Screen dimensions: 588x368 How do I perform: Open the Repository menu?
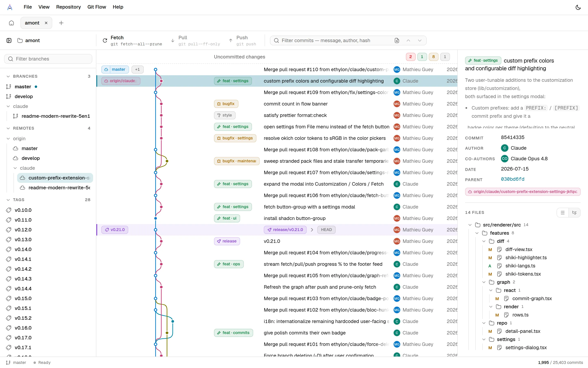pos(68,7)
